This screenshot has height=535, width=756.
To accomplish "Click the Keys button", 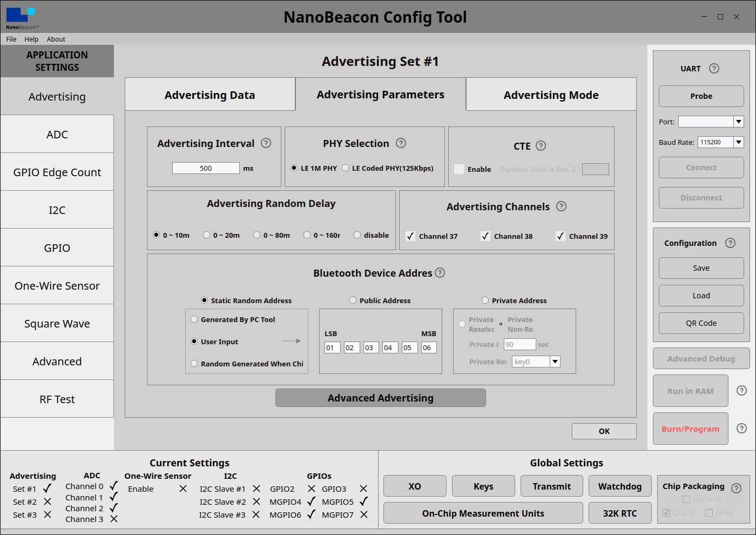I will [x=483, y=486].
